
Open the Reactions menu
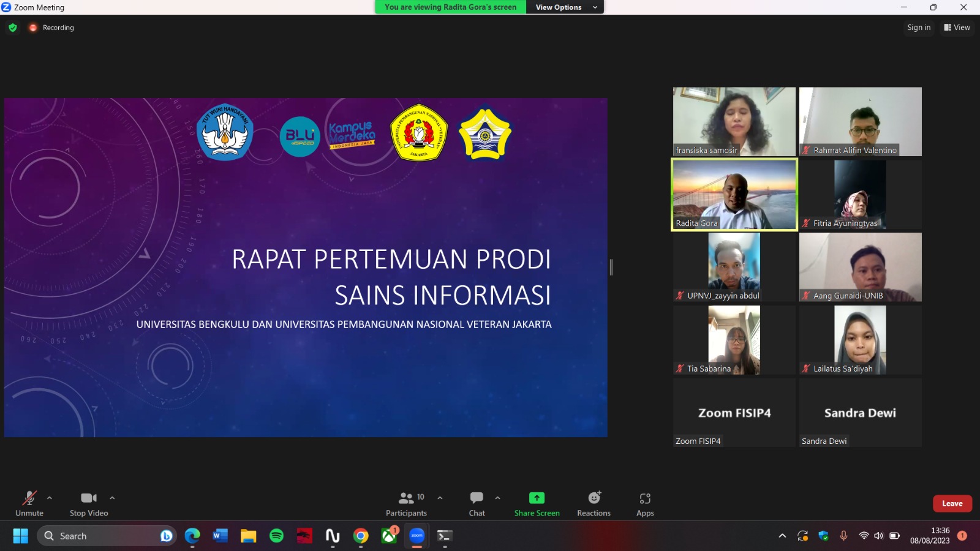click(x=594, y=504)
